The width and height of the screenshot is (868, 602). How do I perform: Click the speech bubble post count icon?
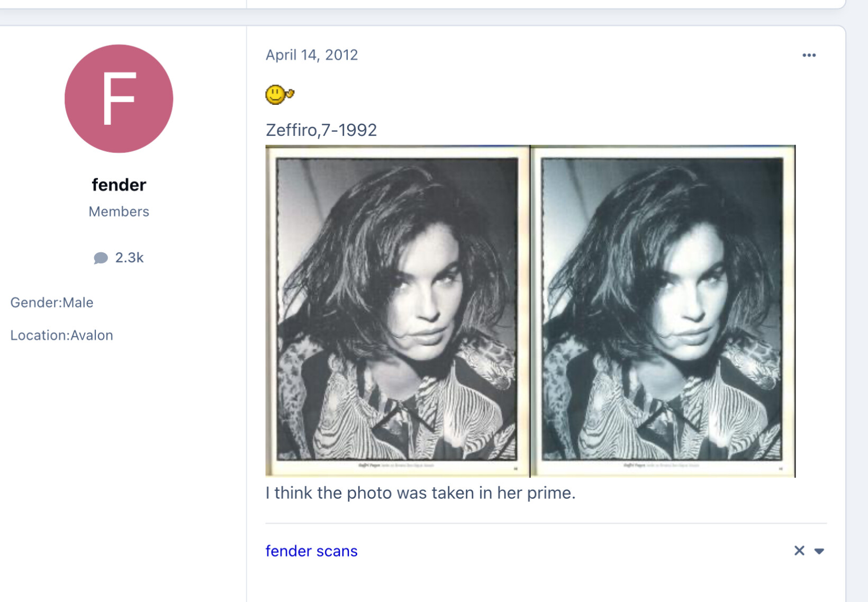[101, 258]
